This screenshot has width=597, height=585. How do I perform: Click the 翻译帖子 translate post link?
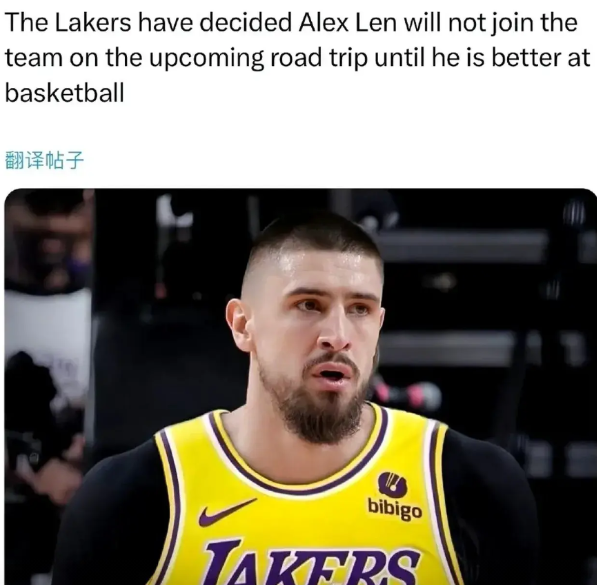[44, 160]
